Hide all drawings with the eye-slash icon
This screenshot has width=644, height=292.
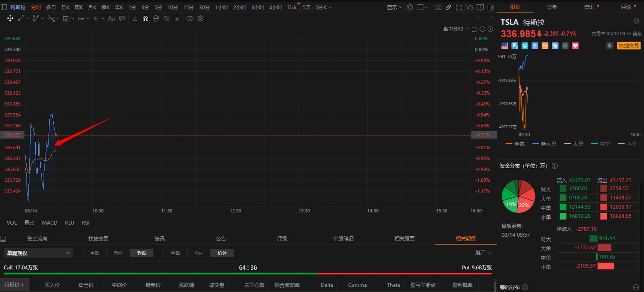pos(166,18)
